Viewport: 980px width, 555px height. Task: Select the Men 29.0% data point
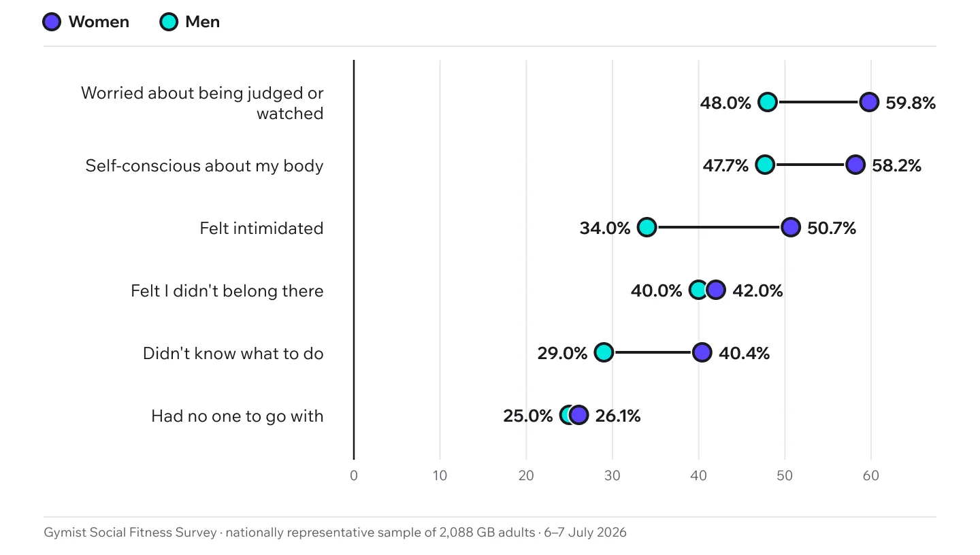click(604, 352)
